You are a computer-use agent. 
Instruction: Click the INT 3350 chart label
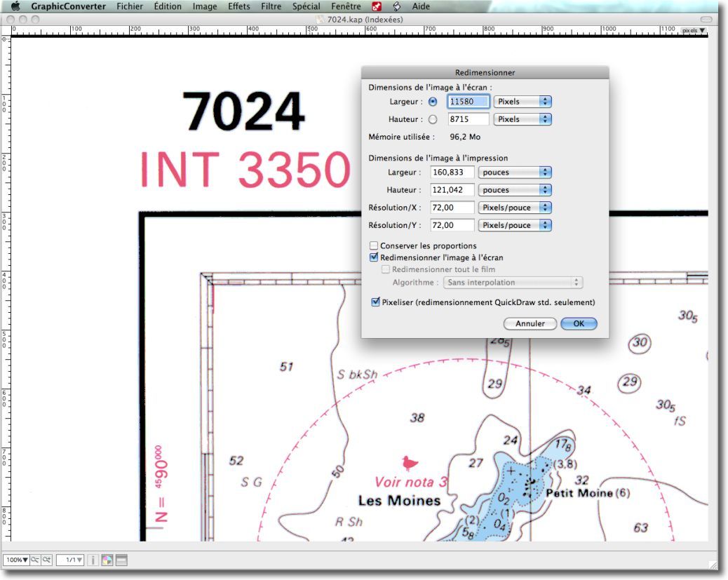click(x=245, y=170)
